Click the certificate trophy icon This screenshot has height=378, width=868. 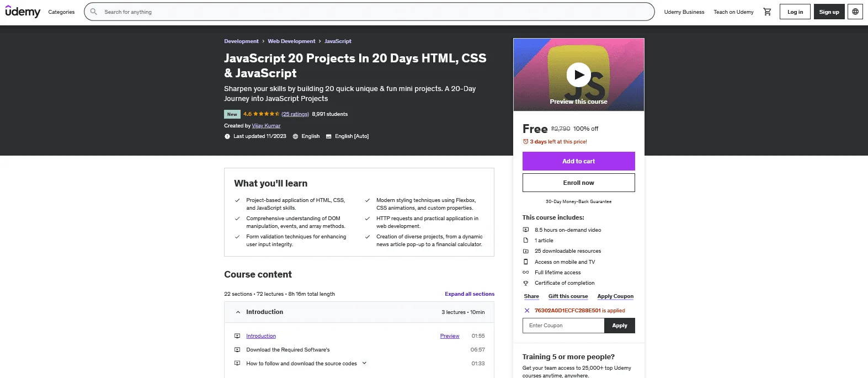(x=526, y=283)
